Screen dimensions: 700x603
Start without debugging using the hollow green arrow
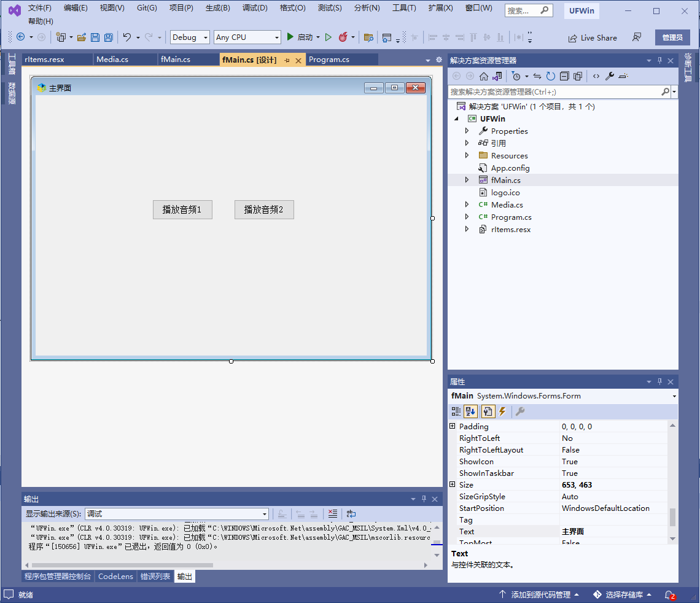pos(329,37)
